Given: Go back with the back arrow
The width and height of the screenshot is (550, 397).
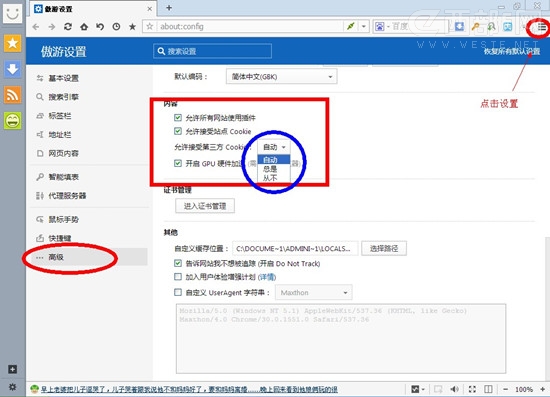Looking at the screenshot, I should pyautogui.click(x=36, y=27).
